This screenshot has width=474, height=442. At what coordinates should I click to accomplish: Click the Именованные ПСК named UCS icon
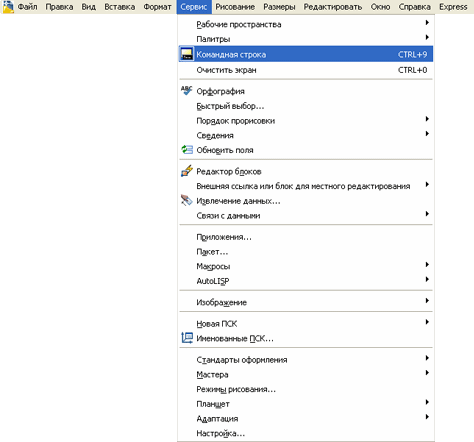pyautogui.click(x=187, y=338)
